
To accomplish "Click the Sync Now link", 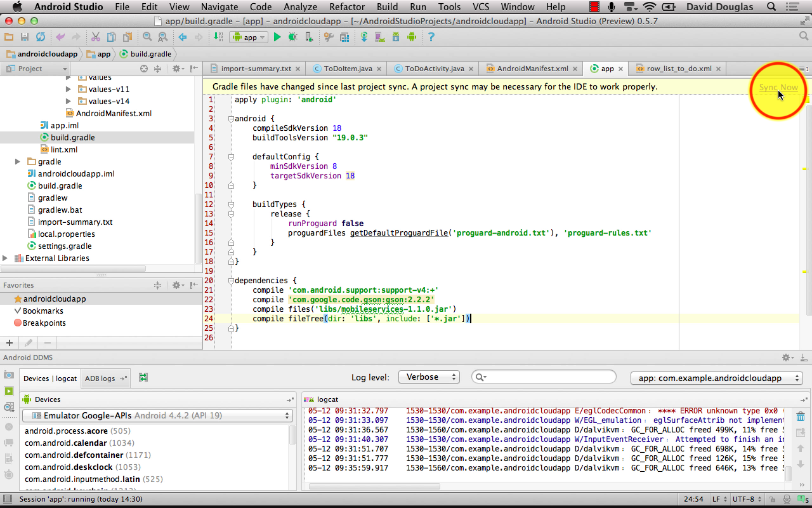I will (778, 88).
